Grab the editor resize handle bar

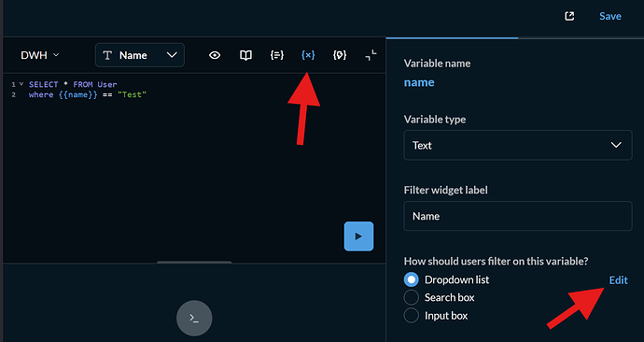(x=194, y=262)
